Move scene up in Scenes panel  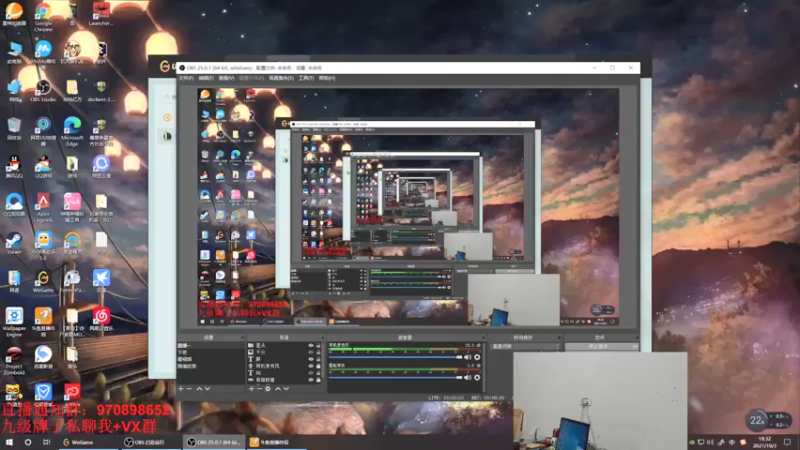coord(199,389)
